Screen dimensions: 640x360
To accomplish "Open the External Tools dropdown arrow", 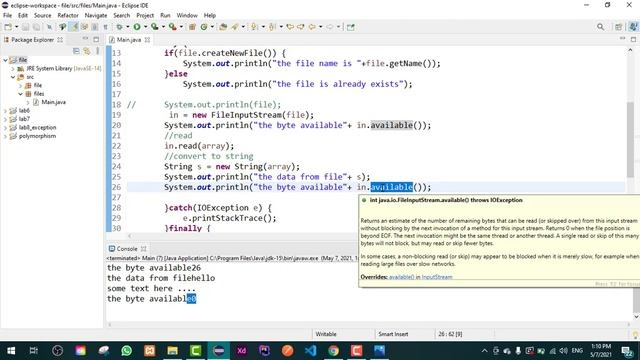I will pyautogui.click(x=181, y=27).
